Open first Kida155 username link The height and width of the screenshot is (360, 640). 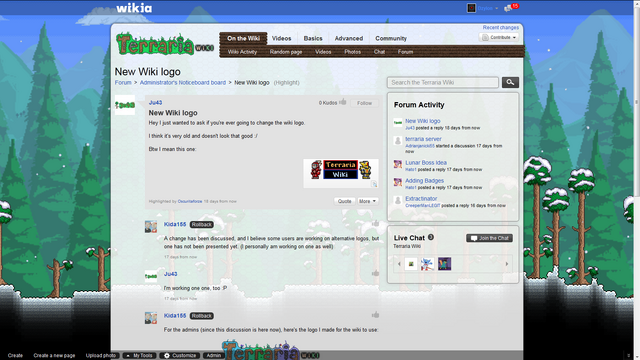(175, 224)
